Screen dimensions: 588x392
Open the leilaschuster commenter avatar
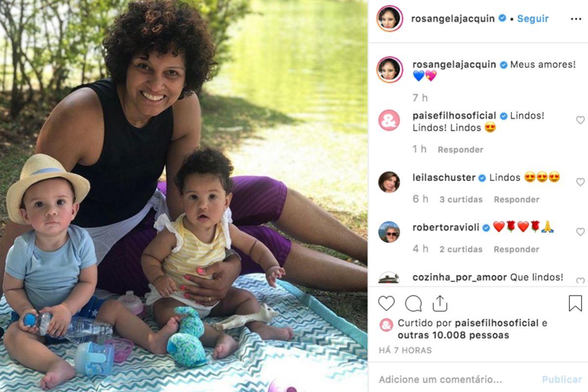389,182
